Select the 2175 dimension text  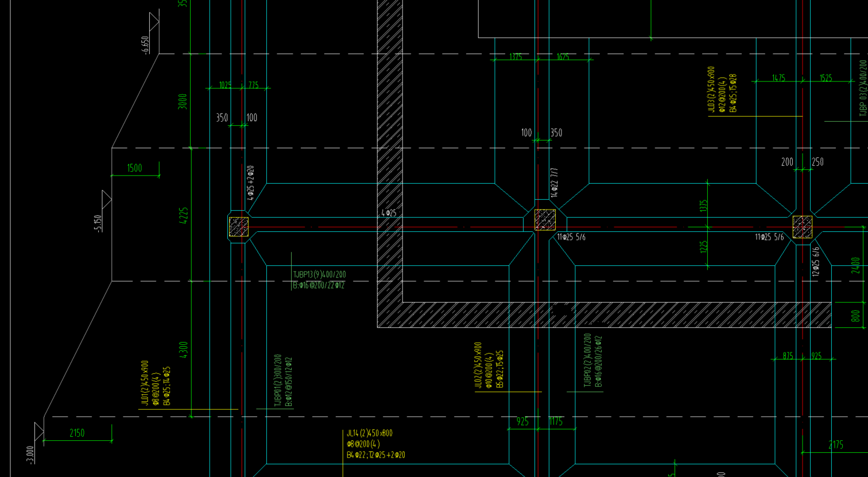[x=836, y=445]
